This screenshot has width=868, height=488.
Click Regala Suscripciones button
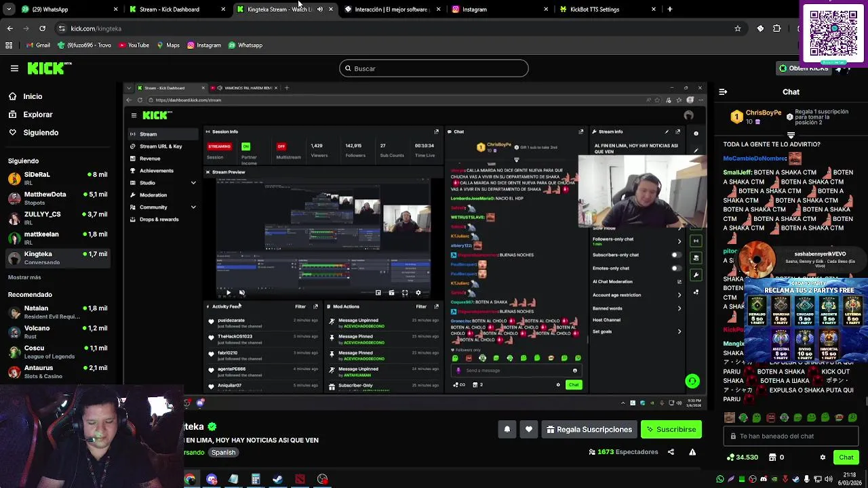[x=589, y=430]
